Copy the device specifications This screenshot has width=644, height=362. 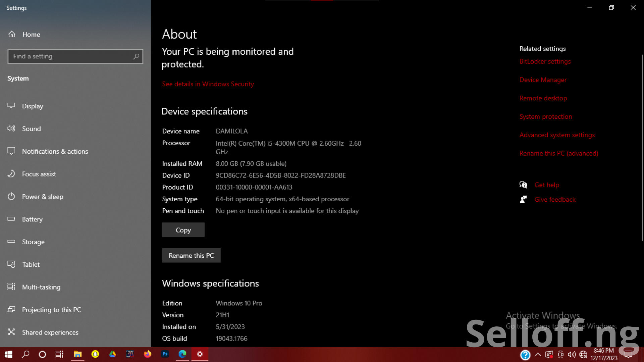[x=183, y=230]
